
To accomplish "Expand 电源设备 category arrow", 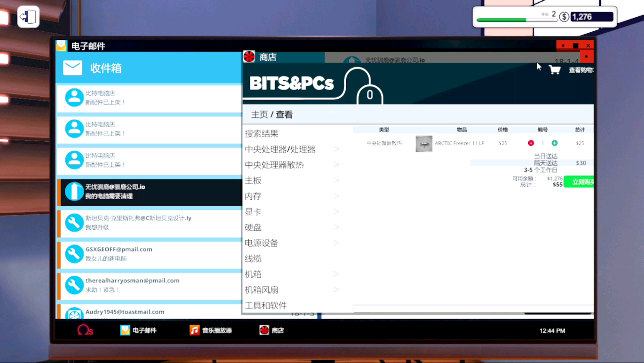I will pos(336,243).
